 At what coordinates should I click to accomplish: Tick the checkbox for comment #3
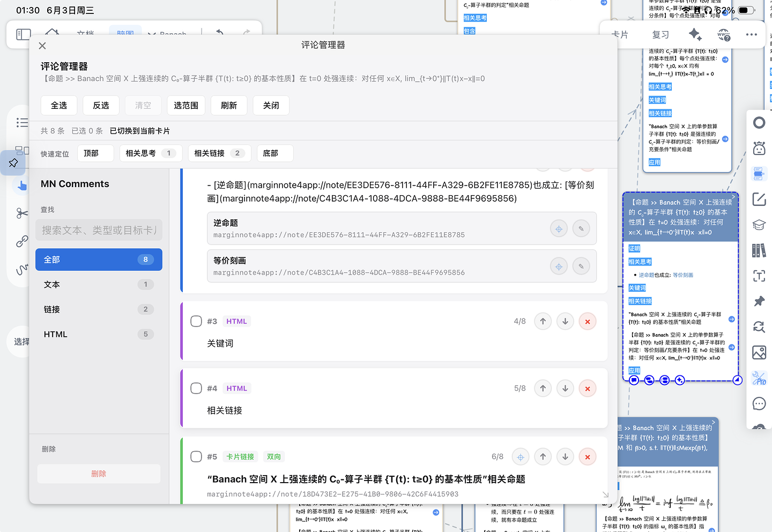click(196, 321)
